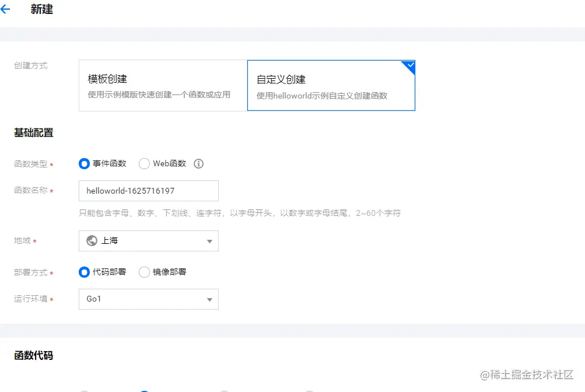585x392 pixels.
Task: Select the 事件函数 radio button
Action: point(85,164)
